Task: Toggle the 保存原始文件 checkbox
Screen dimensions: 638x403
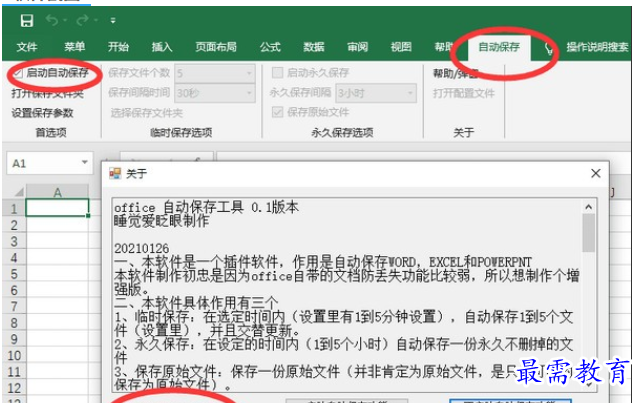Action: pyautogui.click(x=277, y=112)
